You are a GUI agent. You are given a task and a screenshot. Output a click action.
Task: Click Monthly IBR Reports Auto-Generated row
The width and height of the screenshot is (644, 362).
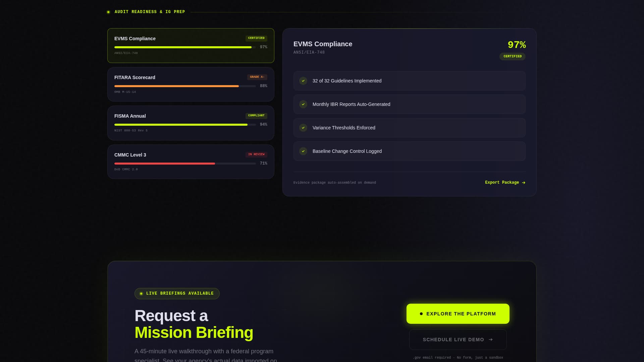click(410, 104)
